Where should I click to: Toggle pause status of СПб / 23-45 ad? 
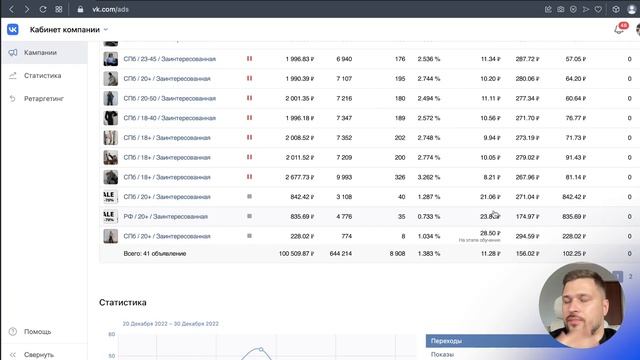pyautogui.click(x=249, y=59)
